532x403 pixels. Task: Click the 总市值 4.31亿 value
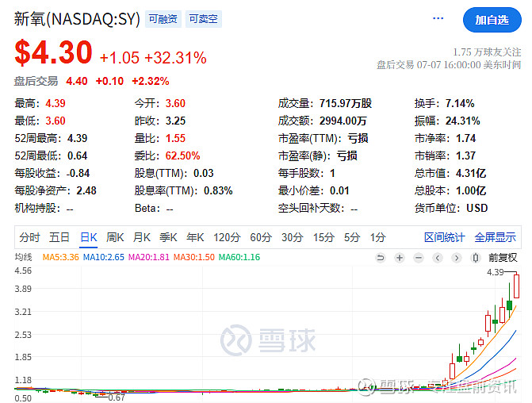click(471, 174)
